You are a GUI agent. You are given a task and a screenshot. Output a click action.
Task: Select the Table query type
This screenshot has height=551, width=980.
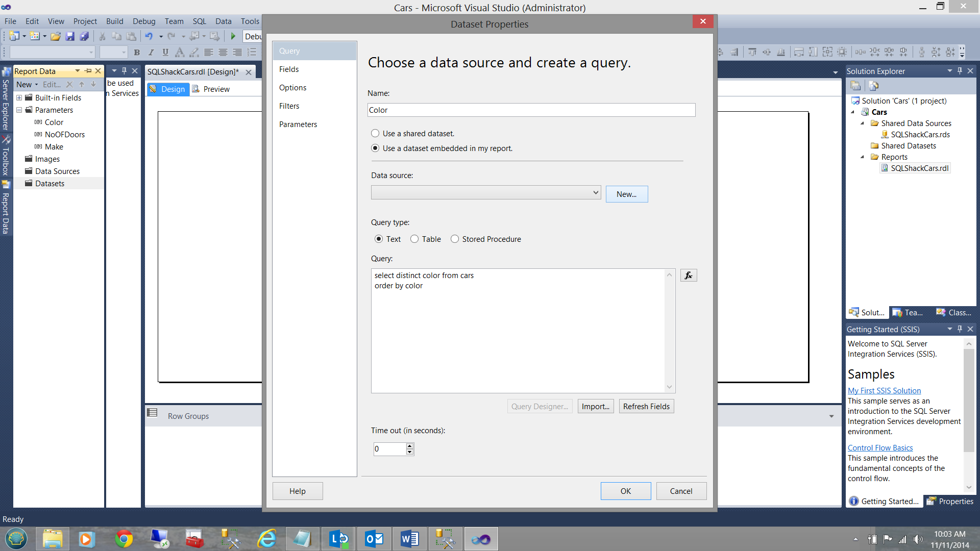(414, 239)
